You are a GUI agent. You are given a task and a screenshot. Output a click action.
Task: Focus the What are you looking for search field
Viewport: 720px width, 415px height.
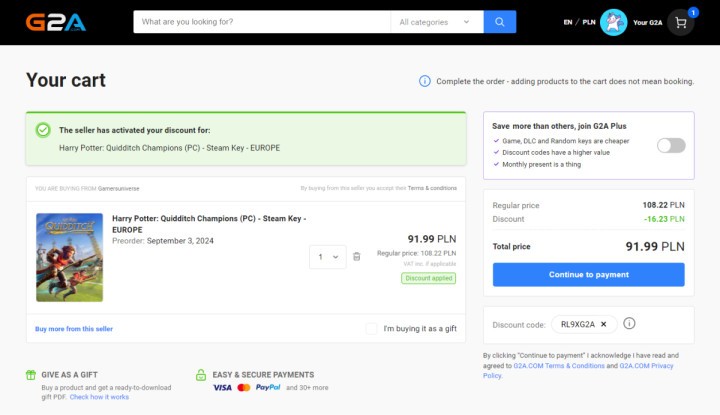click(262, 22)
